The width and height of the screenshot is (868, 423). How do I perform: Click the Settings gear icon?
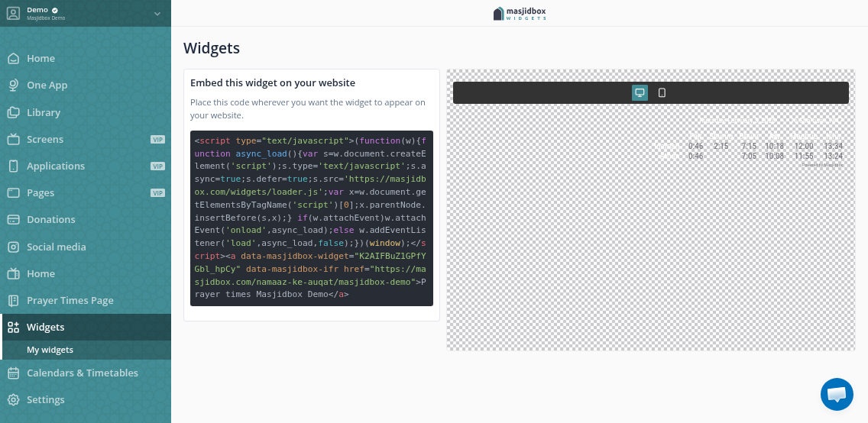(x=13, y=400)
